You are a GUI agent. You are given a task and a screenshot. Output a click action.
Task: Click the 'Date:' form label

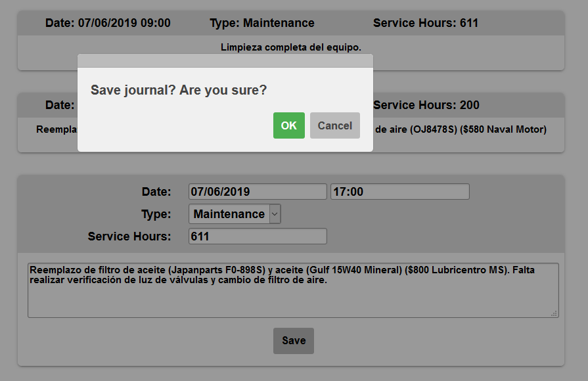(x=156, y=192)
